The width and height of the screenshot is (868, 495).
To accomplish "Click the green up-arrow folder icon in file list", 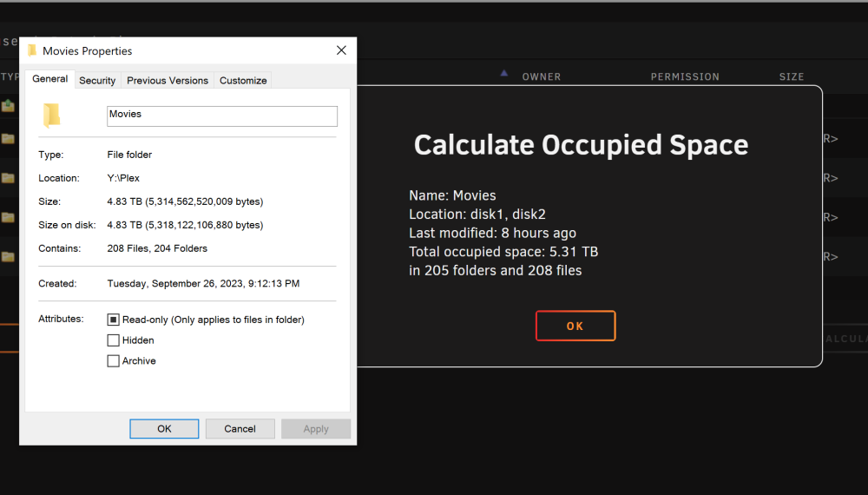I will 8,105.
